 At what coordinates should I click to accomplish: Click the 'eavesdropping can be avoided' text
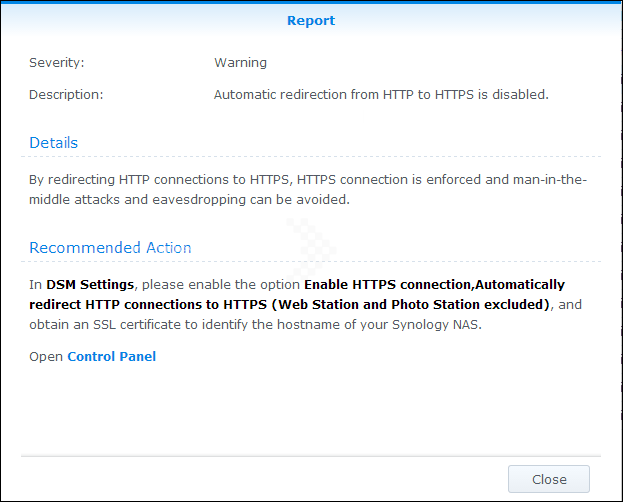[290, 199]
